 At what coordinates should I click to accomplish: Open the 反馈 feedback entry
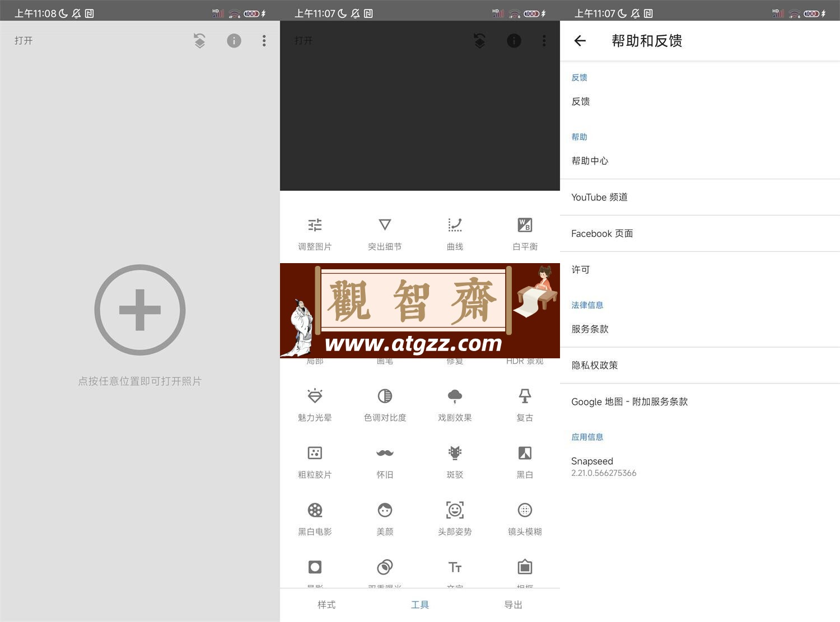pyautogui.click(x=700, y=101)
